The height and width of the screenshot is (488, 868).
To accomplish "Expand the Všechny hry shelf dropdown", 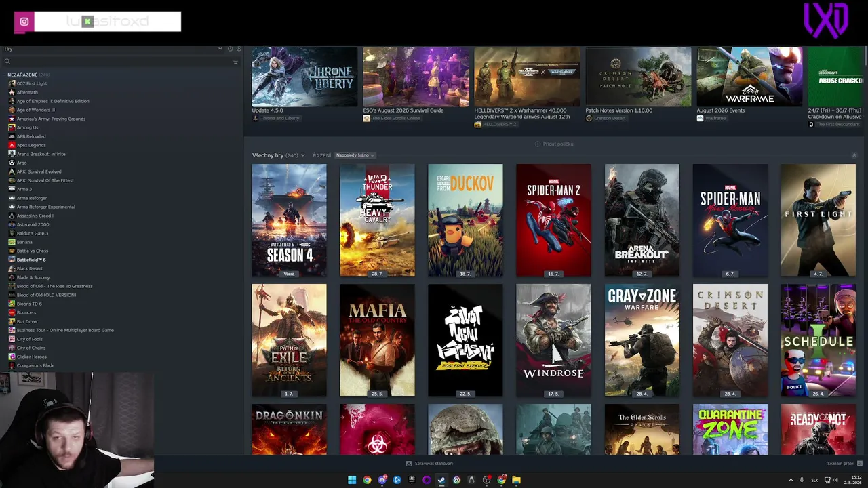I will coord(278,155).
